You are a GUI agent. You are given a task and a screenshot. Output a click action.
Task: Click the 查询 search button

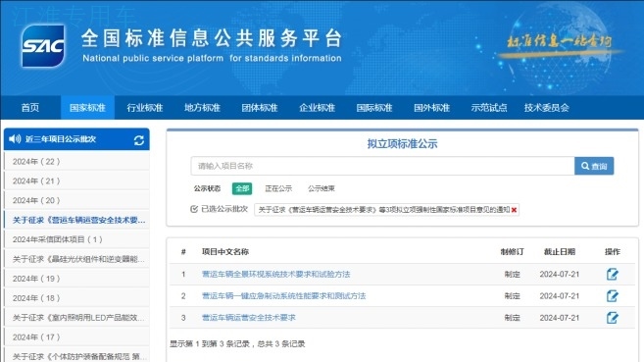point(594,166)
